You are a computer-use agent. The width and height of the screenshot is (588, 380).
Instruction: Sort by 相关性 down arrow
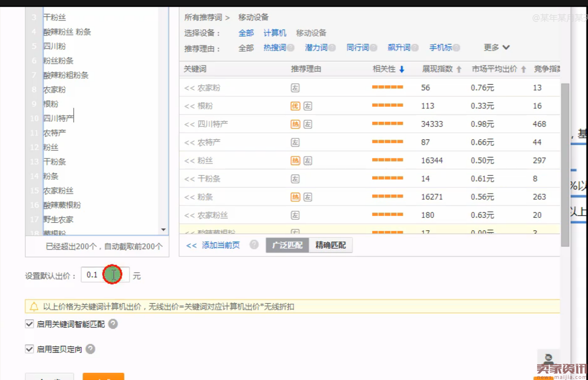click(x=402, y=70)
